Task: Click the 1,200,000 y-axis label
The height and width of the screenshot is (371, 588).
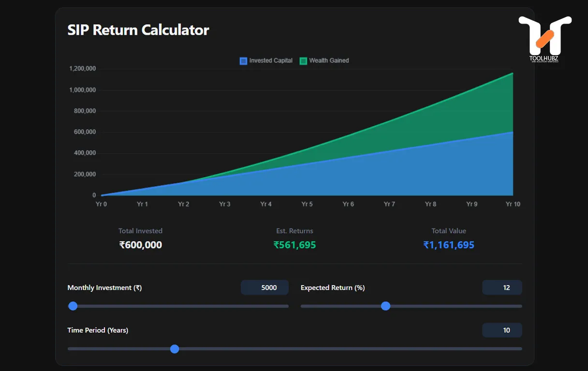Action: click(x=83, y=69)
